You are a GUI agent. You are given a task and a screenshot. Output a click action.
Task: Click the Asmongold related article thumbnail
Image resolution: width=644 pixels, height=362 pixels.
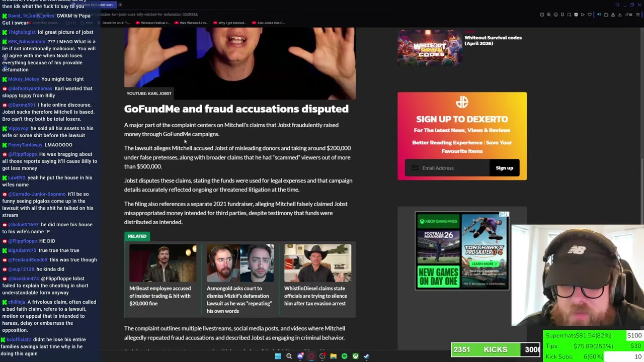pyautogui.click(x=240, y=263)
